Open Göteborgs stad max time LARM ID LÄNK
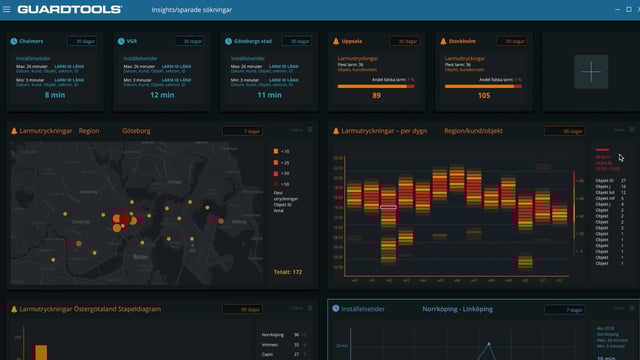The width and height of the screenshot is (640, 360). point(284,66)
